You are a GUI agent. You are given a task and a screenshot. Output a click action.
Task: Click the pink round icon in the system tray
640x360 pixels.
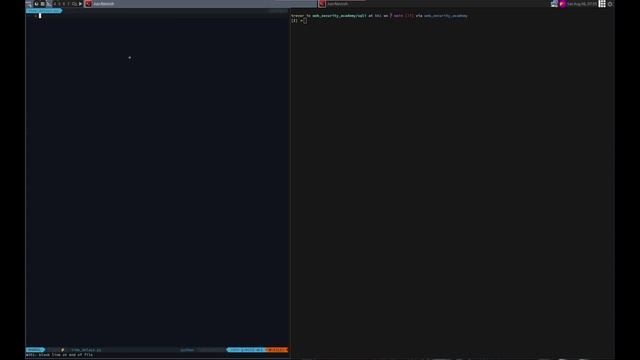pos(562,4)
